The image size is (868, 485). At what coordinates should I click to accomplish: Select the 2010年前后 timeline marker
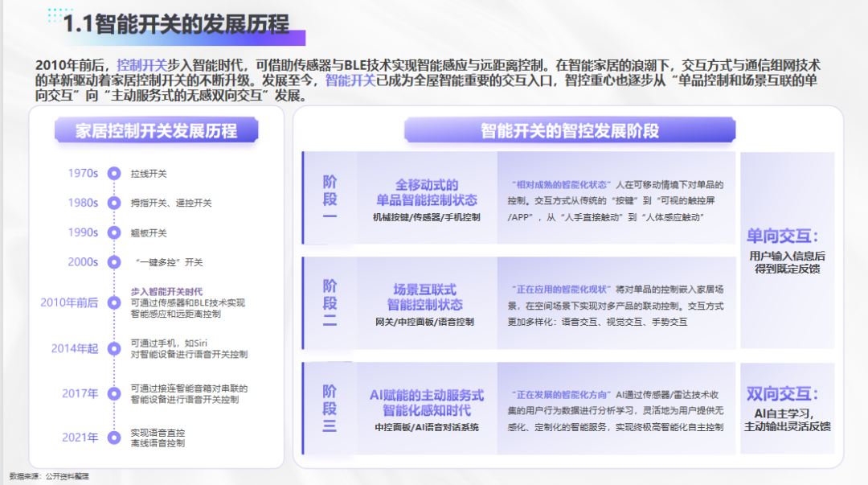click(113, 302)
